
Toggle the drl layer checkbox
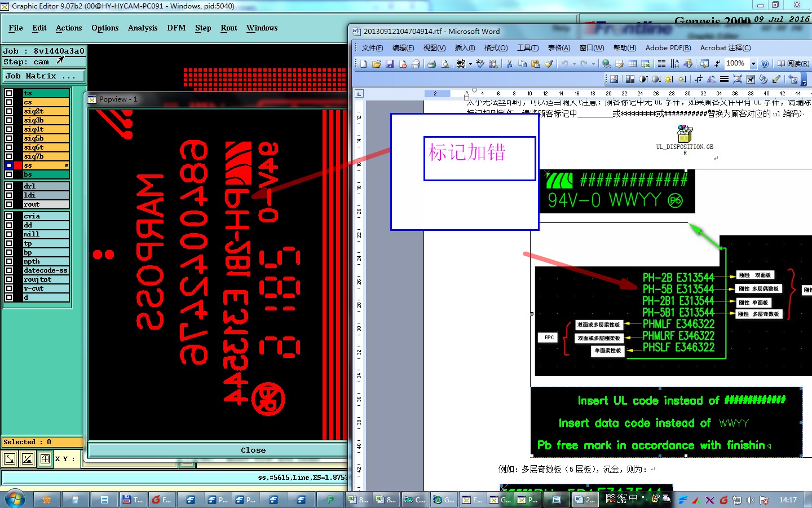[9, 186]
